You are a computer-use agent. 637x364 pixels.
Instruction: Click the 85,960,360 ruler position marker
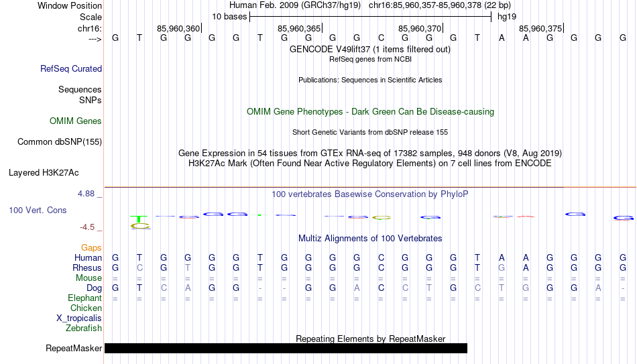[179, 28]
